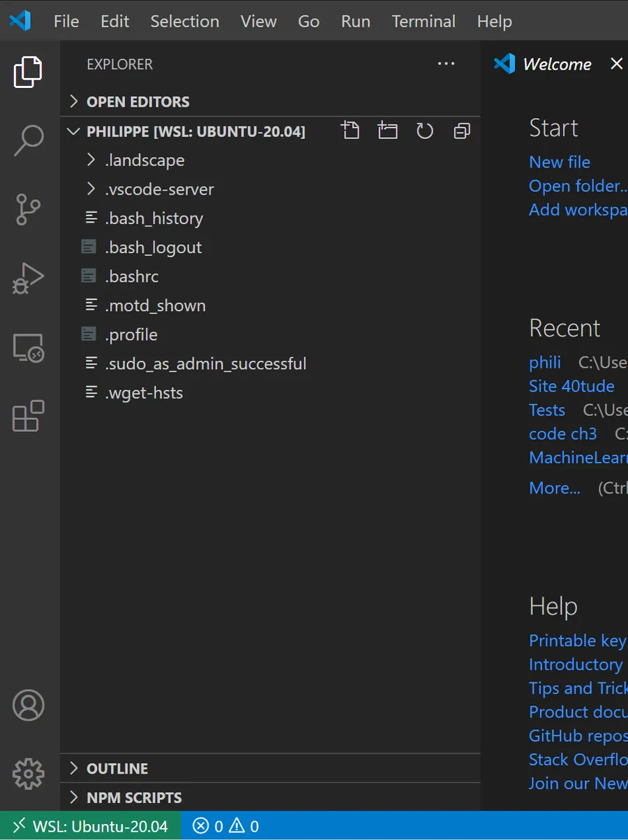Open the GitHub repository link
Viewport: 628px width, 840px height.
pyautogui.click(x=578, y=735)
